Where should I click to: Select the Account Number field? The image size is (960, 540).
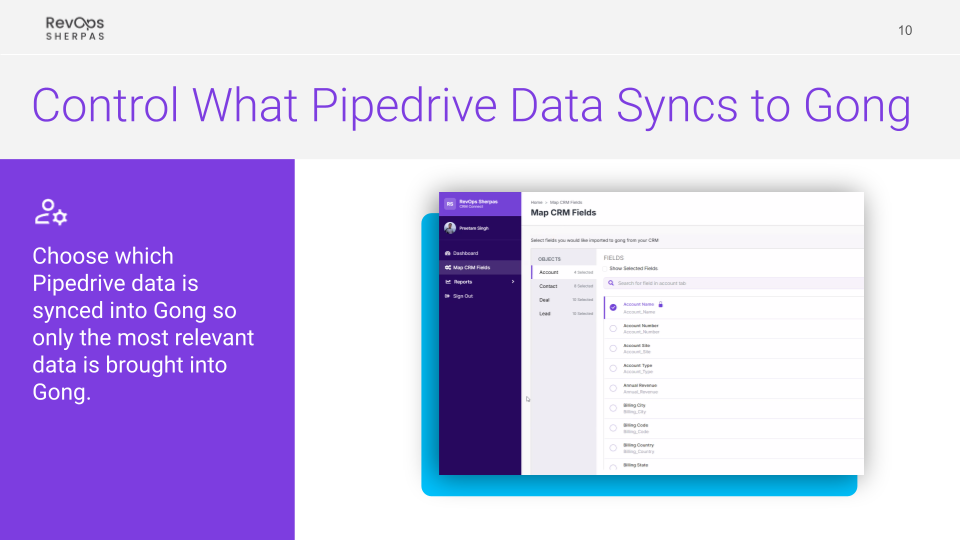(613, 328)
